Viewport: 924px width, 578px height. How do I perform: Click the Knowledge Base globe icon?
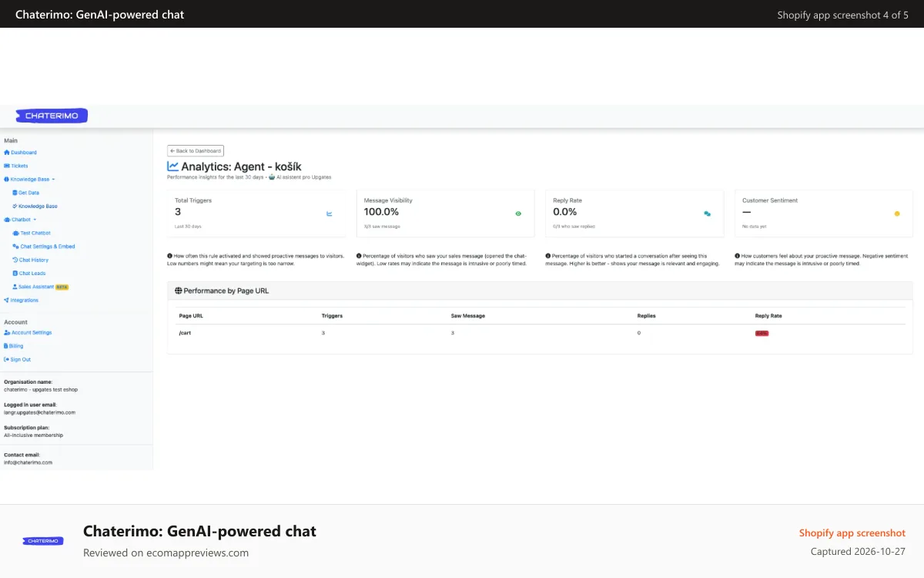7,180
